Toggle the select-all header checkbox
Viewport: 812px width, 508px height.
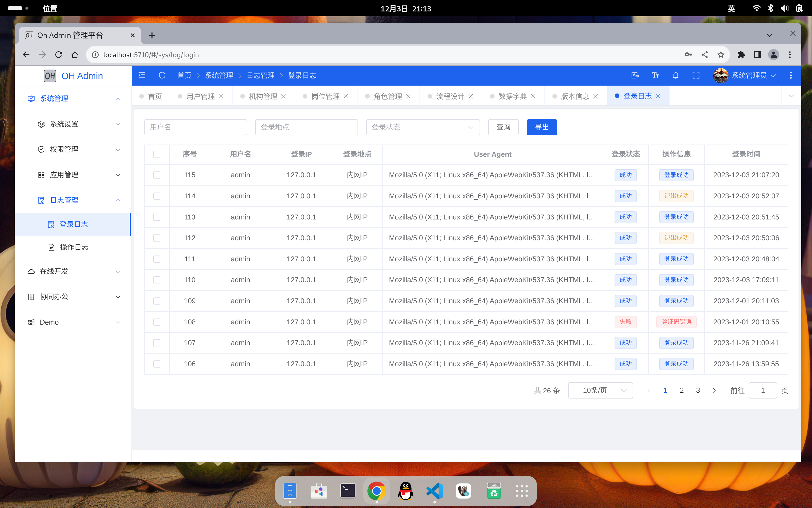point(157,154)
